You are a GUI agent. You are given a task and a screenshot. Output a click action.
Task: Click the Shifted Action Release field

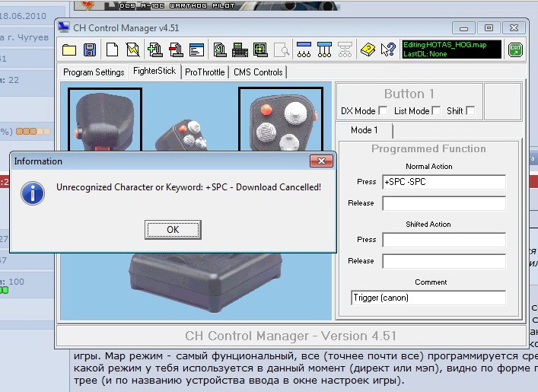tap(444, 261)
